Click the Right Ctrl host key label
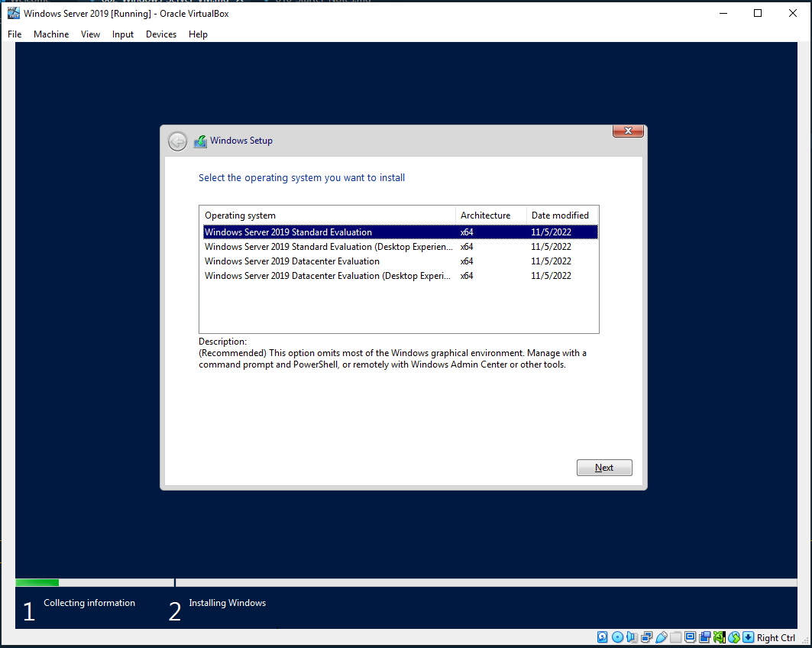Viewport: 812px width, 648px height. (776, 637)
